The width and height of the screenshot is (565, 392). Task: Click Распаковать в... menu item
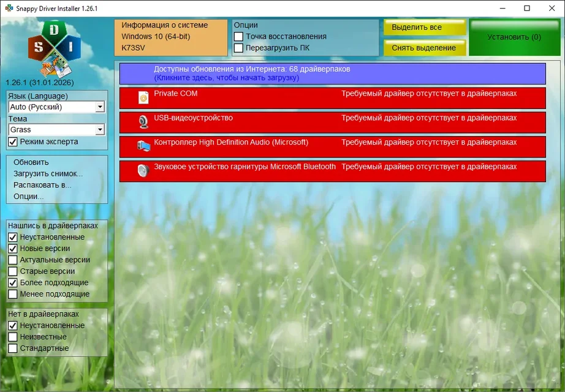pos(42,185)
